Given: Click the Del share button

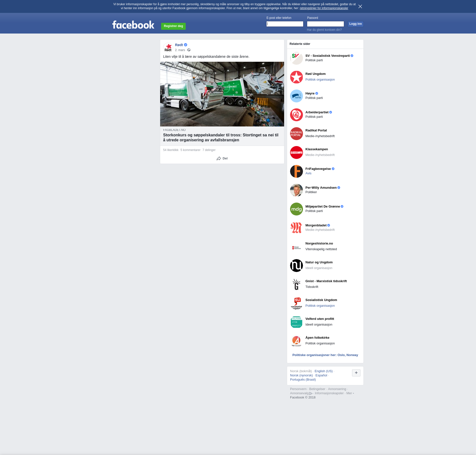Looking at the screenshot, I should (x=222, y=158).
